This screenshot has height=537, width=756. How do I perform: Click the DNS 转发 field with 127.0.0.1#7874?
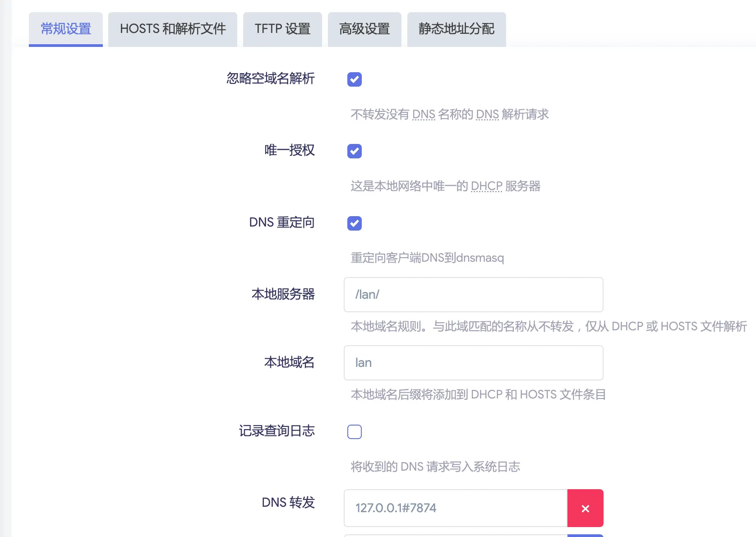pos(455,508)
